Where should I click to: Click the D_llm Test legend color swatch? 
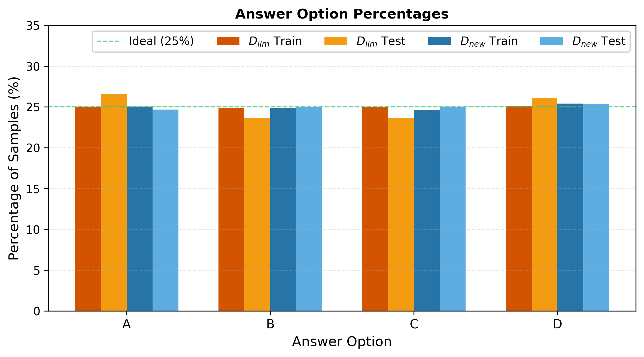coord(336,41)
